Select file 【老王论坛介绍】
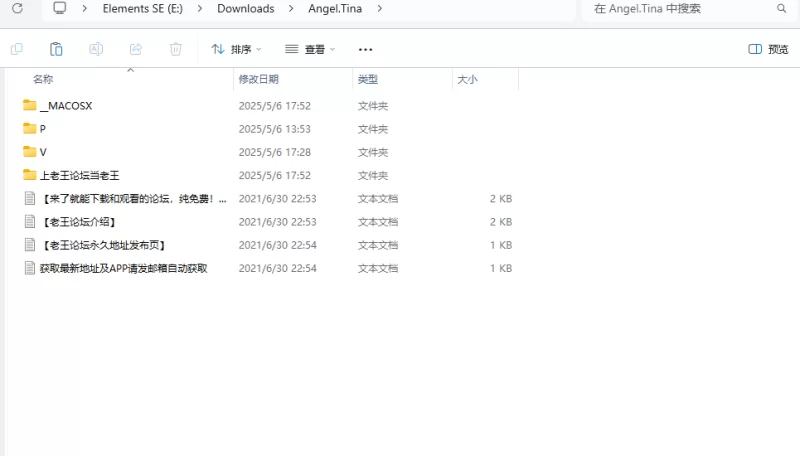Image resolution: width=800 pixels, height=456 pixels. (x=79, y=222)
